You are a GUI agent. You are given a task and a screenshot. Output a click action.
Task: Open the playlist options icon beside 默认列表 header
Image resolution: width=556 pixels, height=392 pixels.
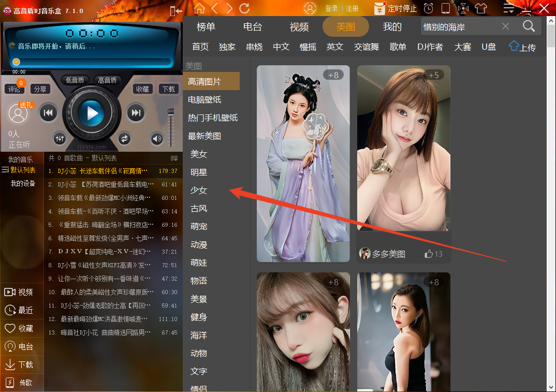click(174, 157)
